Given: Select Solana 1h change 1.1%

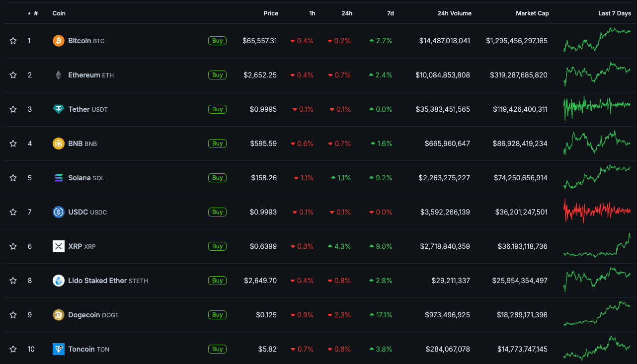Looking at the screenshot, I should [x=304, y=178].
